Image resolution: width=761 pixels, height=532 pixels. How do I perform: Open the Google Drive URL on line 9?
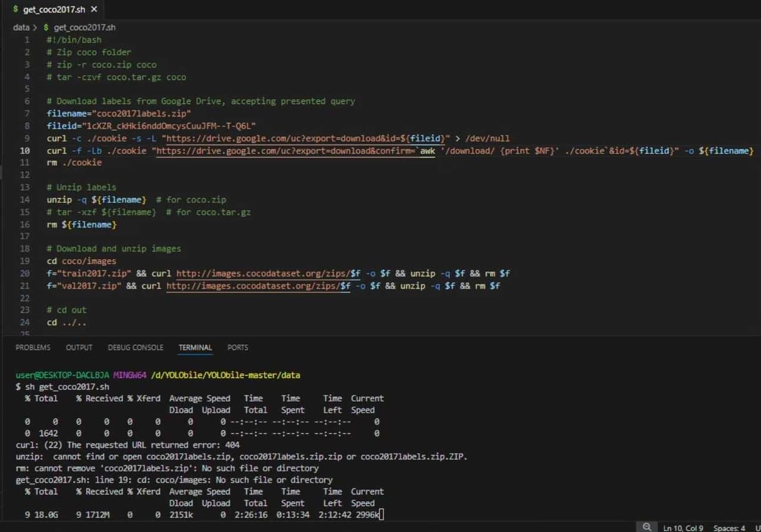click(x=303, y=138)
